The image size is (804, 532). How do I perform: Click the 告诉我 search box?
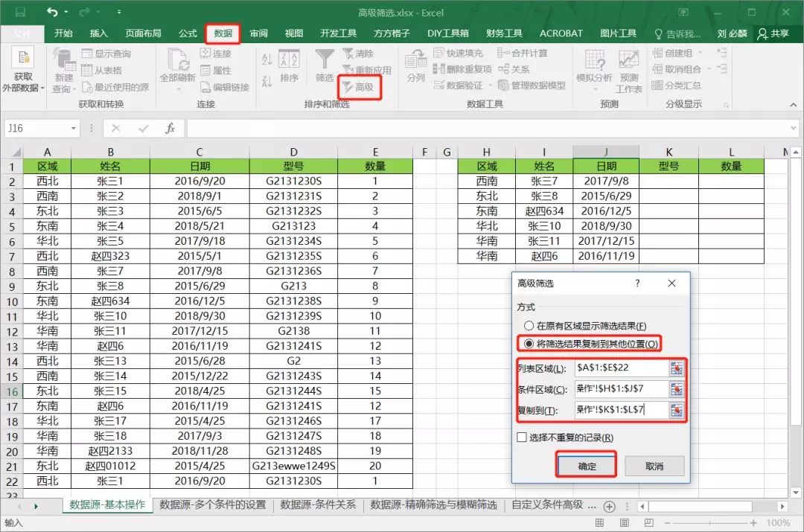(677, 33)
